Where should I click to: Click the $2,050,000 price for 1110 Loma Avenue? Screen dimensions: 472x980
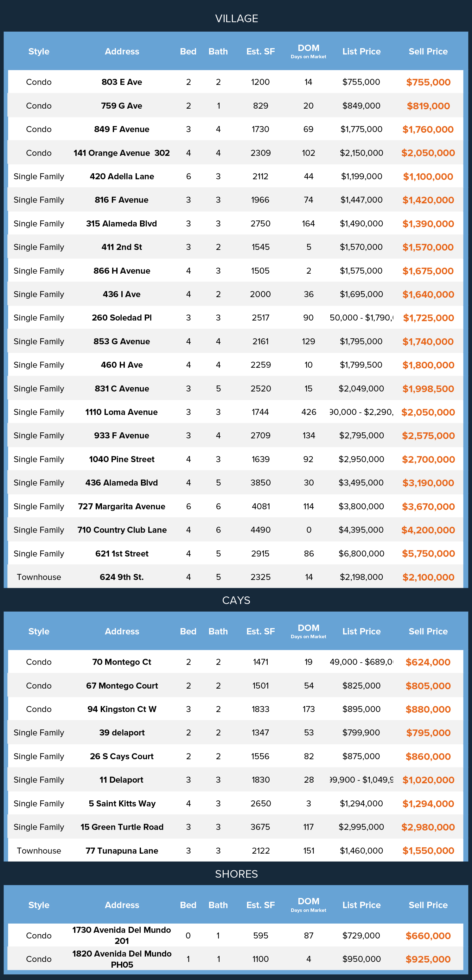tap(428, 412)
